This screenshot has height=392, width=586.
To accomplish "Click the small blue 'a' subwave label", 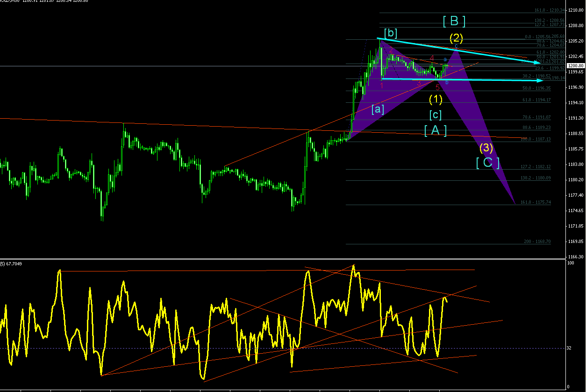I will pos(445,59).
